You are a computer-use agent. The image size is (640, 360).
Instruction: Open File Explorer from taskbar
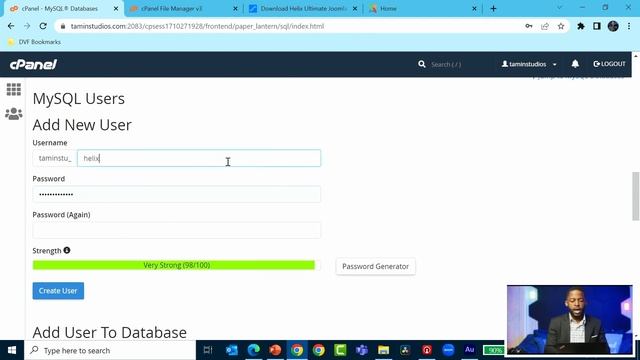383,350
